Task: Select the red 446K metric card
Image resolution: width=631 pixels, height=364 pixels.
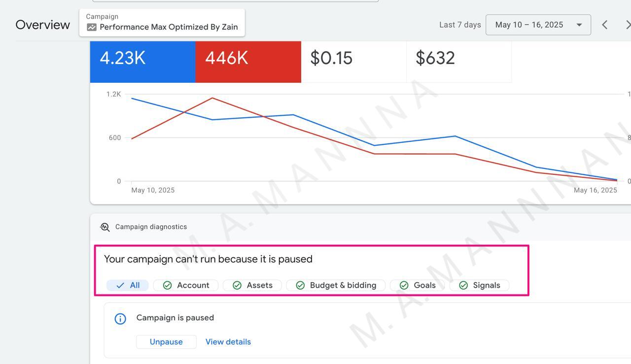Action: tap(248, 62)
